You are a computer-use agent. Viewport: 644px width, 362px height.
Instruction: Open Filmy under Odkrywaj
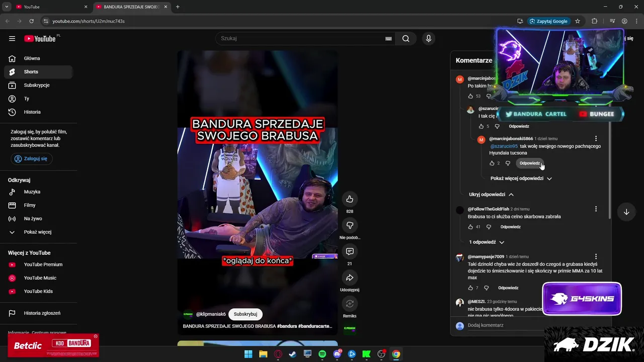click(x=38, y=205)
